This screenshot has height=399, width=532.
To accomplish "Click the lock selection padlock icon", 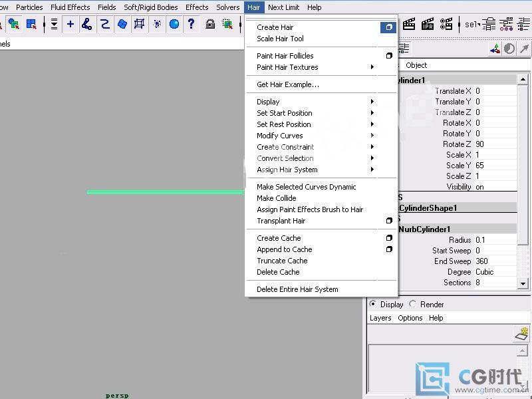I will click(x=210, y=24).
